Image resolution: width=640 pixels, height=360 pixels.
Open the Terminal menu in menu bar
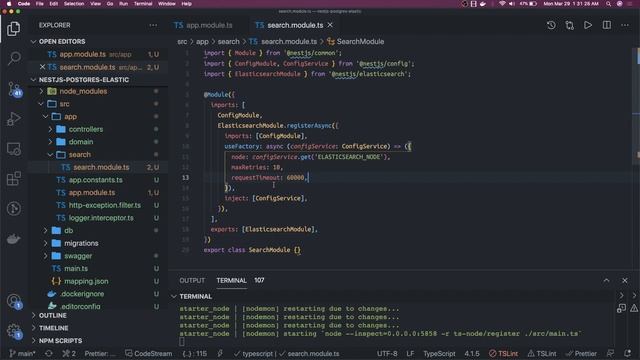pos(143,4)
